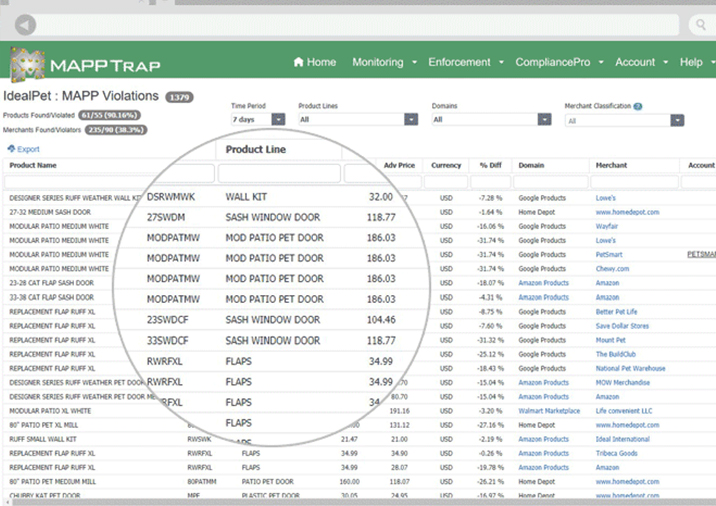This screenshot has width=716, height=506.
Task: Click the browser search magnifier icon
Action: coord(700,24)
